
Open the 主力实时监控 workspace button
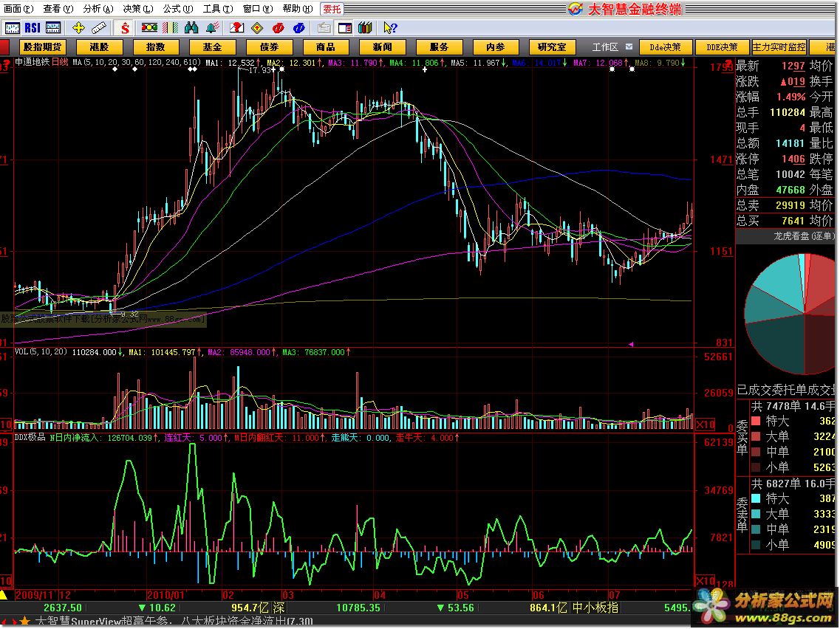click(779, 47)
